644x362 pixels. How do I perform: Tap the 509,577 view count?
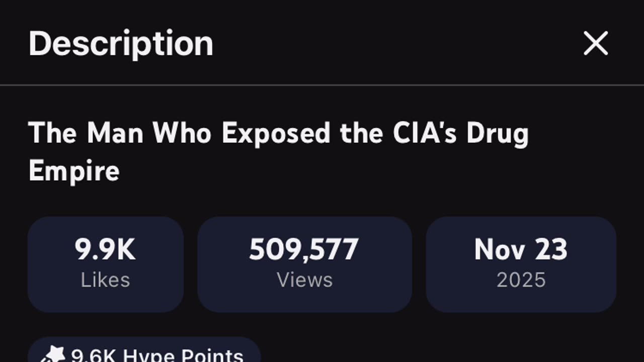pyautogui.click(x=304, y=249)
